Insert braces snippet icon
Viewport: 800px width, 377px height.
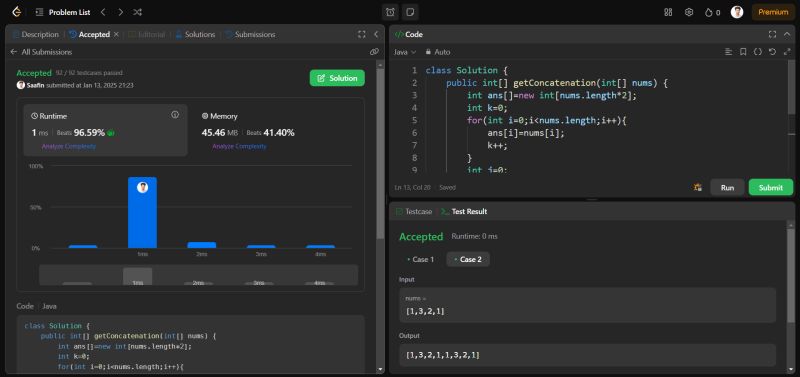click(x=758, y=52)
